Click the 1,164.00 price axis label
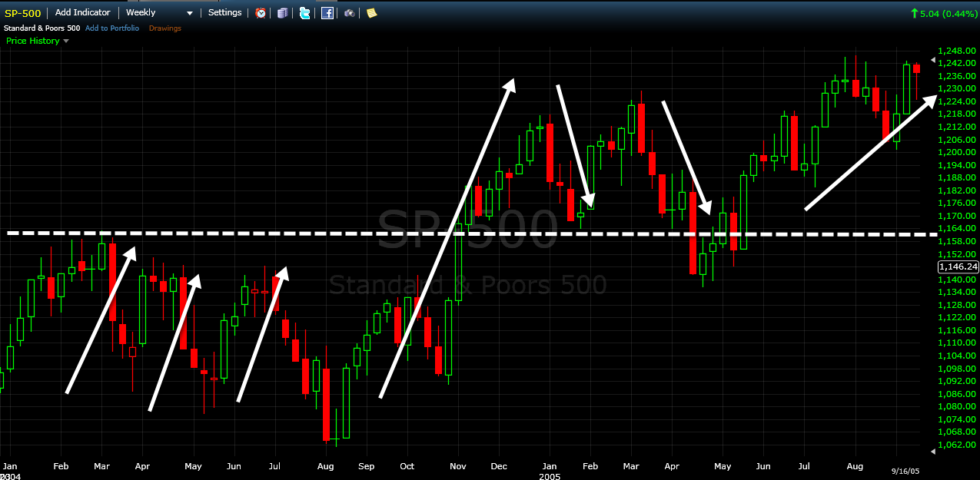 [x=955, y=228]
